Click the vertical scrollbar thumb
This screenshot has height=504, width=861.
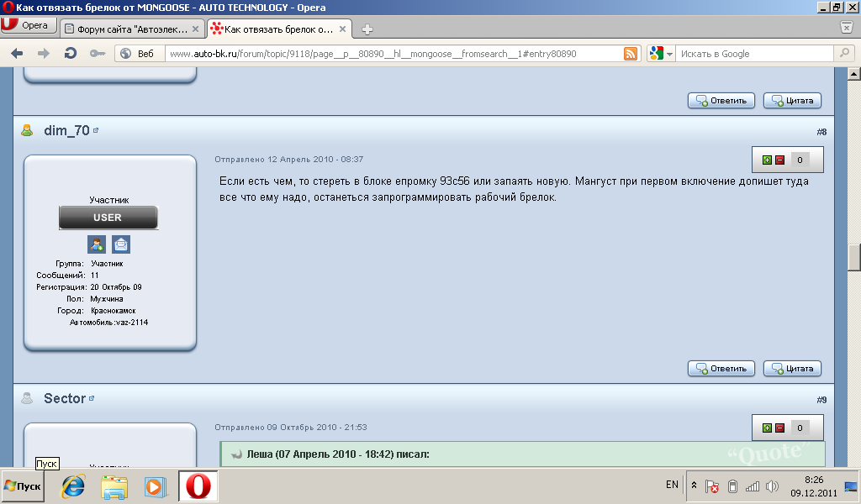pyautogui.click(x=854, y=258)
